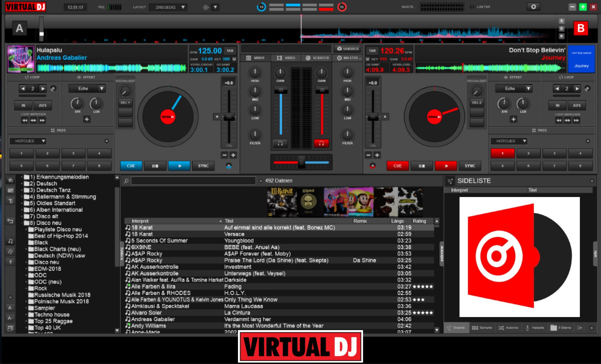Click the filter folder sidebar icon

click(x=10, y=201)
